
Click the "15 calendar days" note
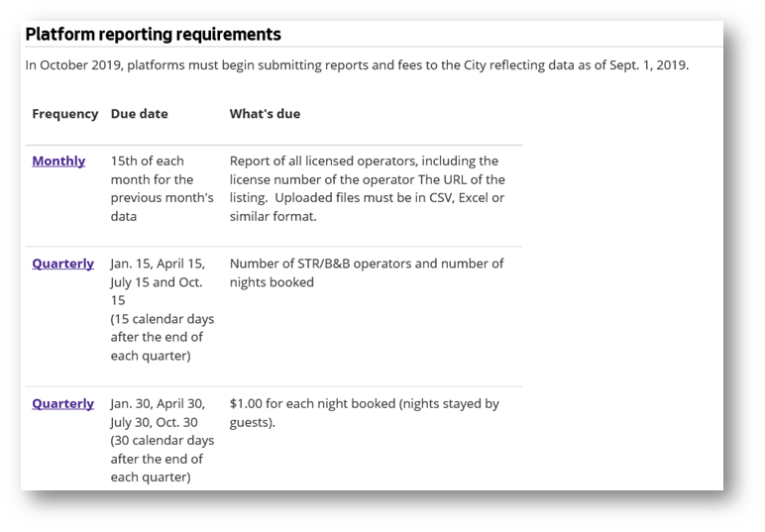(162, 319)
